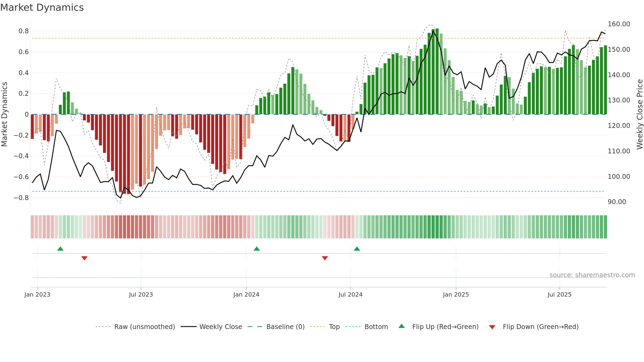Click the 100.00 price axis value
The image size is (644, 362).
619,176
